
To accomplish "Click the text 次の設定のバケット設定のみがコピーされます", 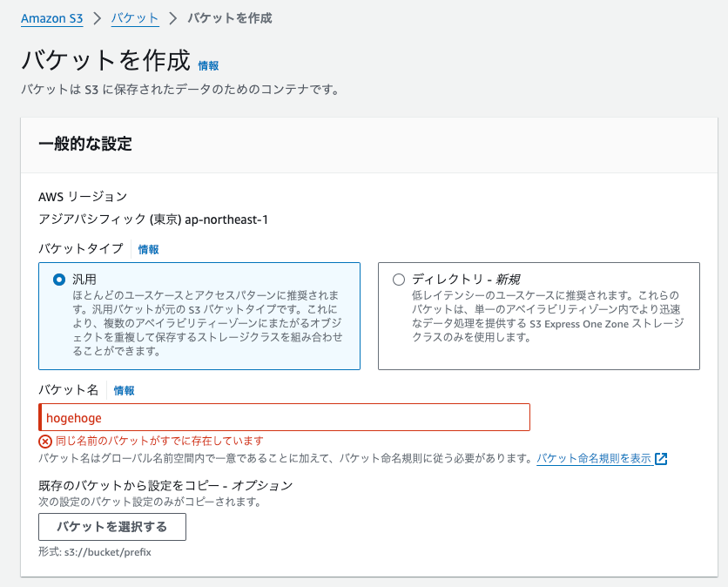I will pyautogui.click(x=150, y=502).
